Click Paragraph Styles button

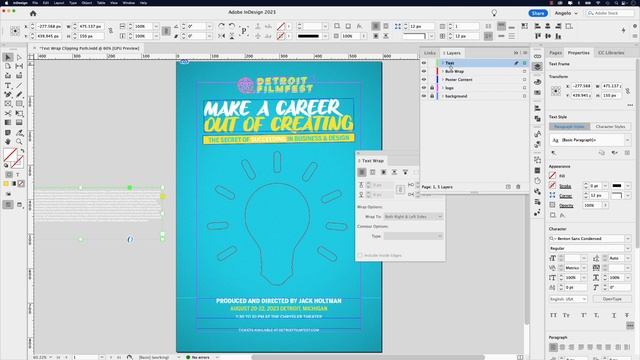click(x=569, y=127)
